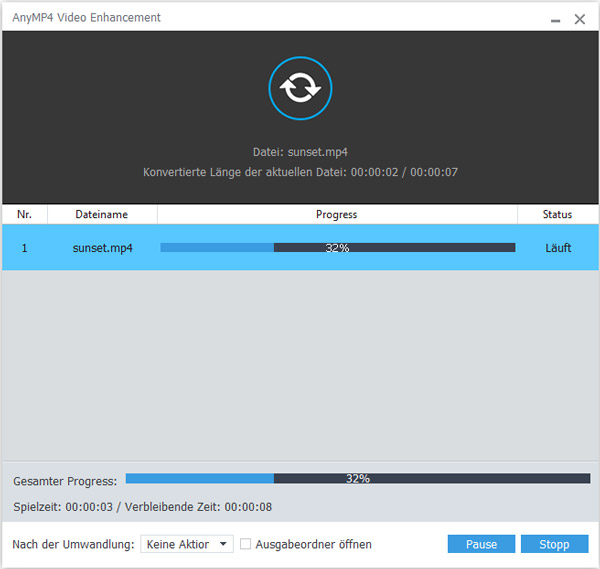Click row number 1 cell

pyautogui.click(x=24, y=248)
